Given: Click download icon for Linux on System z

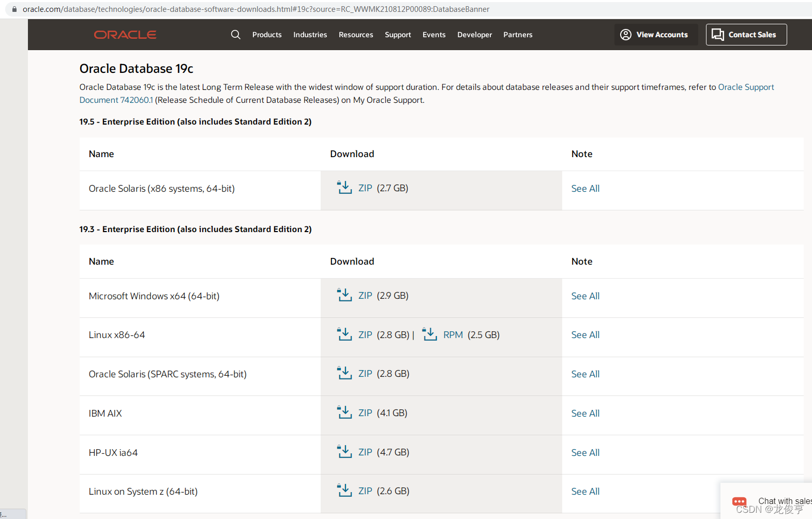Looking at the screenshot, I should [x=344, y=491].
